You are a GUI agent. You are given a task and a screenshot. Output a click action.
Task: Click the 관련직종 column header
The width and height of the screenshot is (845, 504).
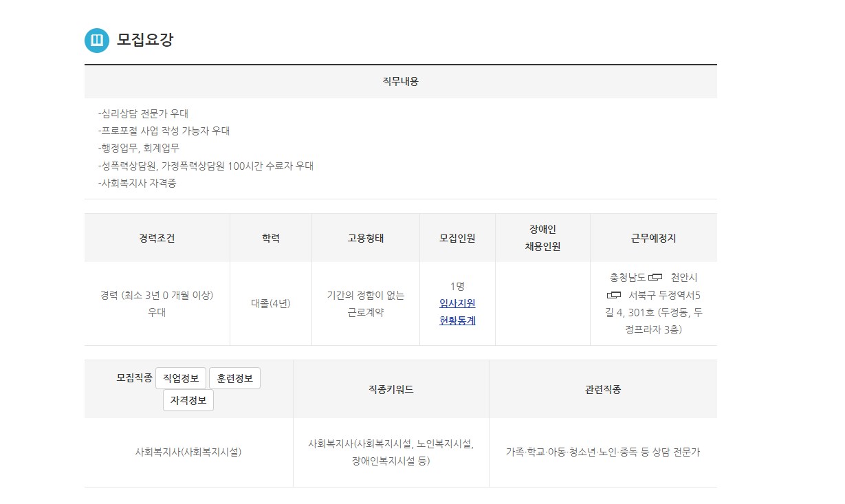click(603, 389)
